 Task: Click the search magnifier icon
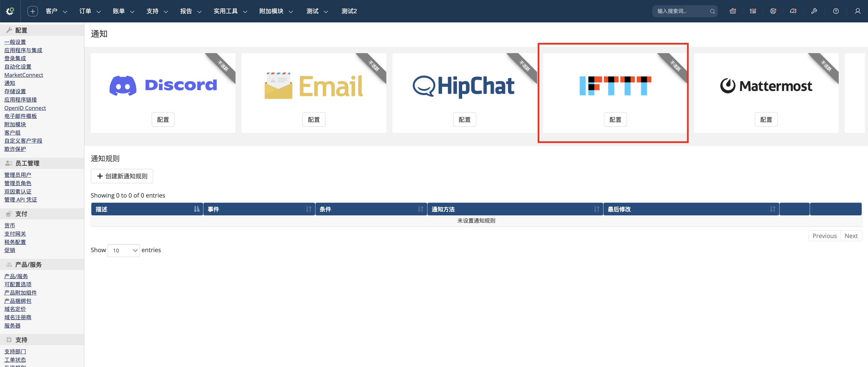(x=712, y=11)
